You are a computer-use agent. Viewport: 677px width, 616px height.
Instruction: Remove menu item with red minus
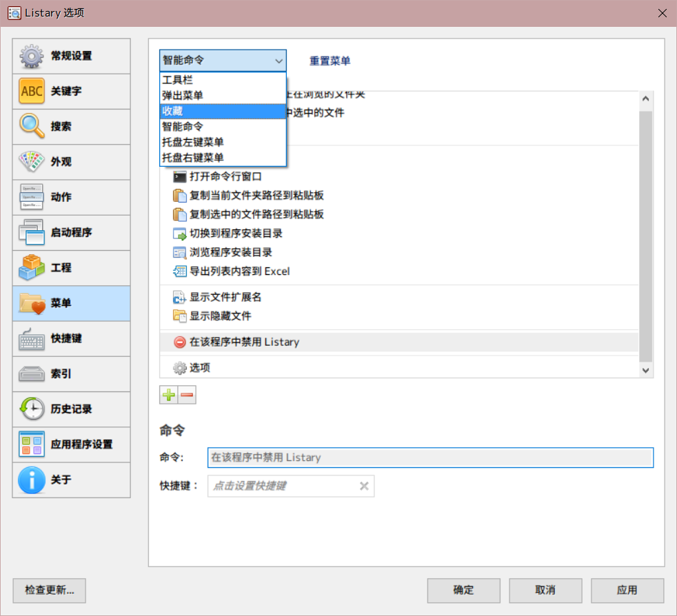[x=187, y=395]
